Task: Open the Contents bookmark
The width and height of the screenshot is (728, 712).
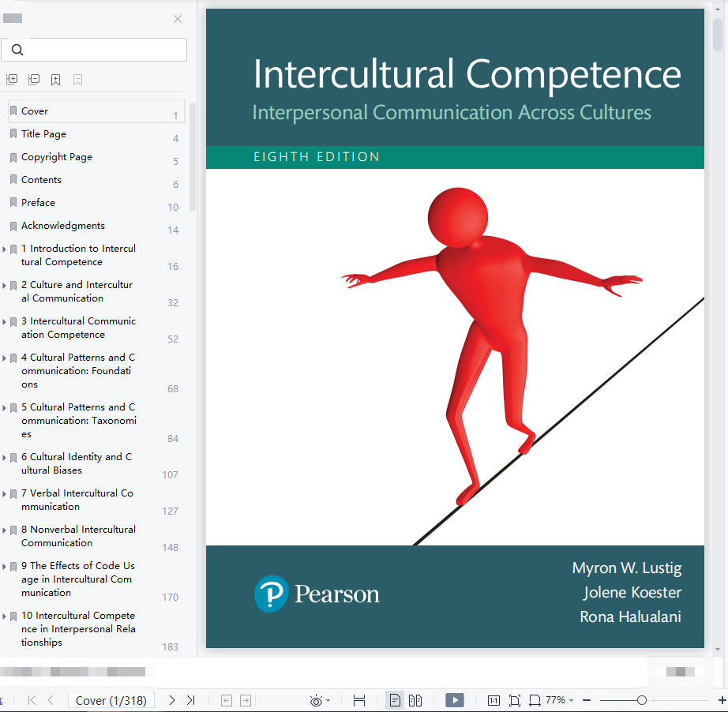Action: click(41, 180)
